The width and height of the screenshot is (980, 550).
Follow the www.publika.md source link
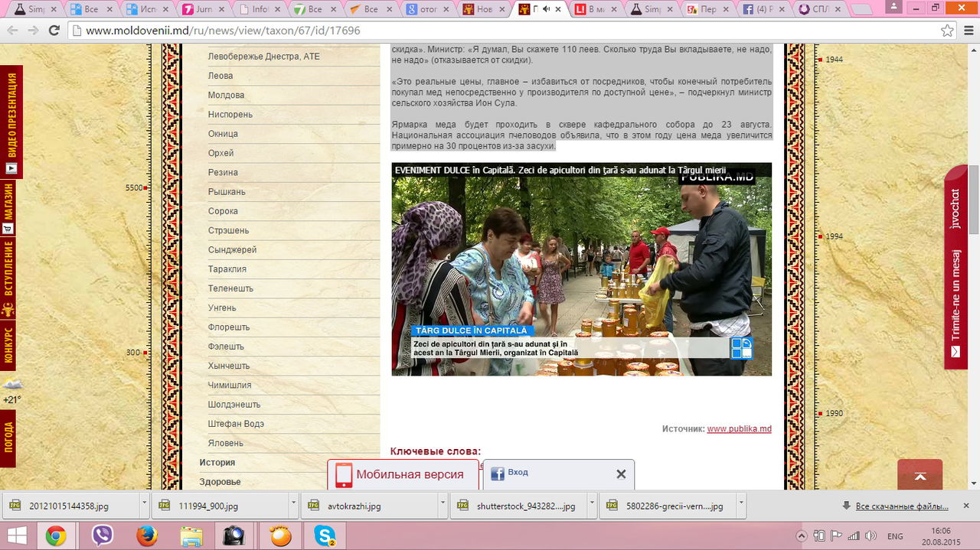coord(739,429)
